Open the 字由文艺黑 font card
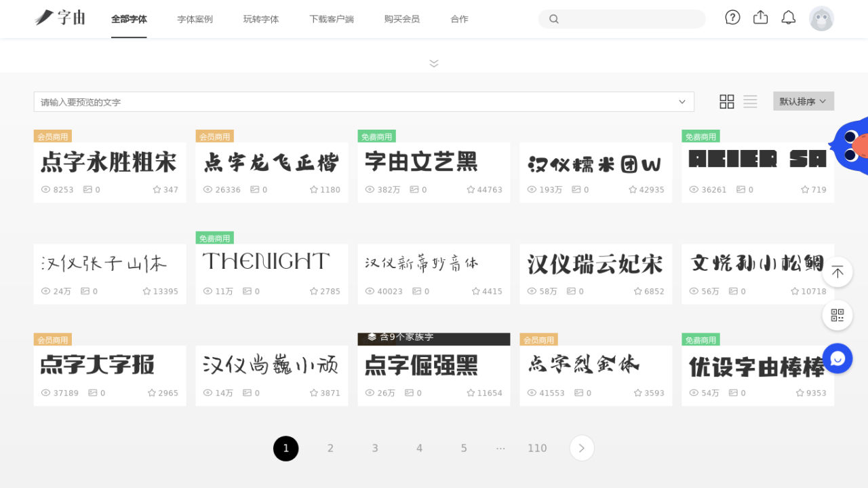The width and height of the screenshot is (868, 488). pyautogui.click(x=433, y=163)
